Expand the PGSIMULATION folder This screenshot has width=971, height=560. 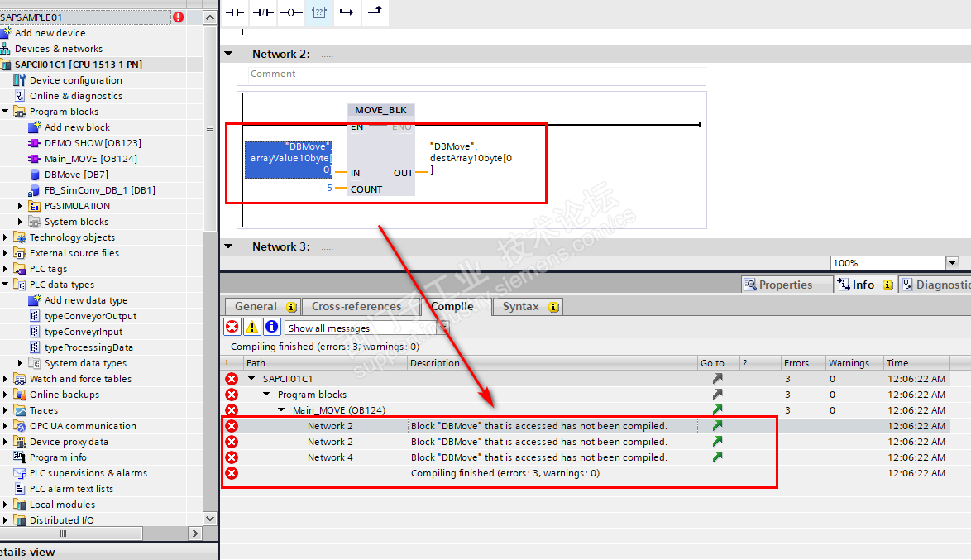click(x=20, y=206)
